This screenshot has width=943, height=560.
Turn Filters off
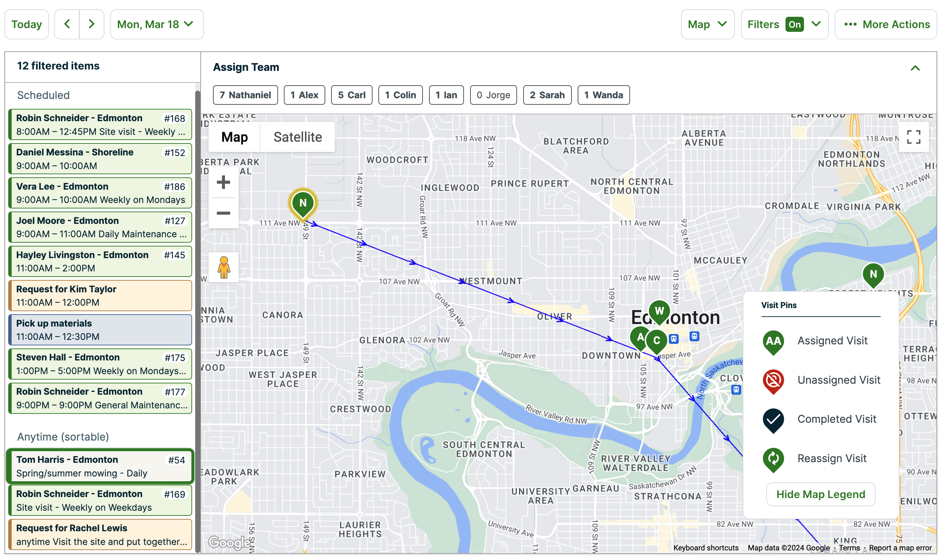tap(794, 24)
